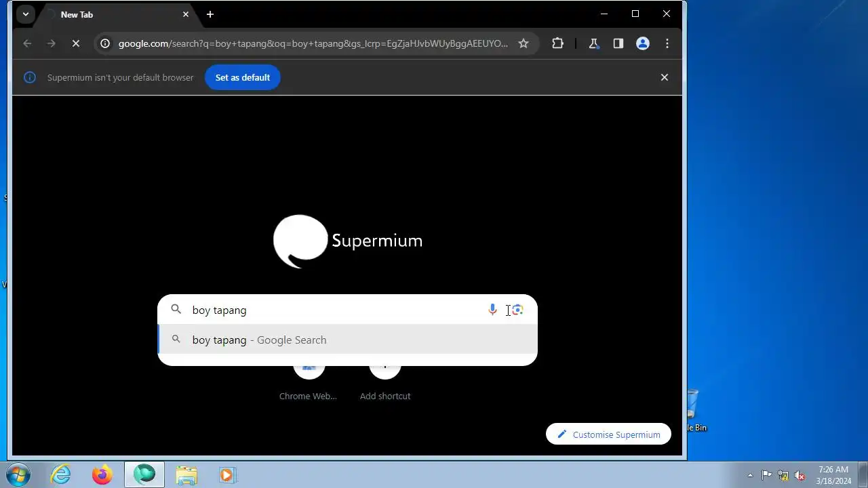This screenshot has height=488, width=868.
Task: Click the Supermium logo
Action: coord(347,241)
